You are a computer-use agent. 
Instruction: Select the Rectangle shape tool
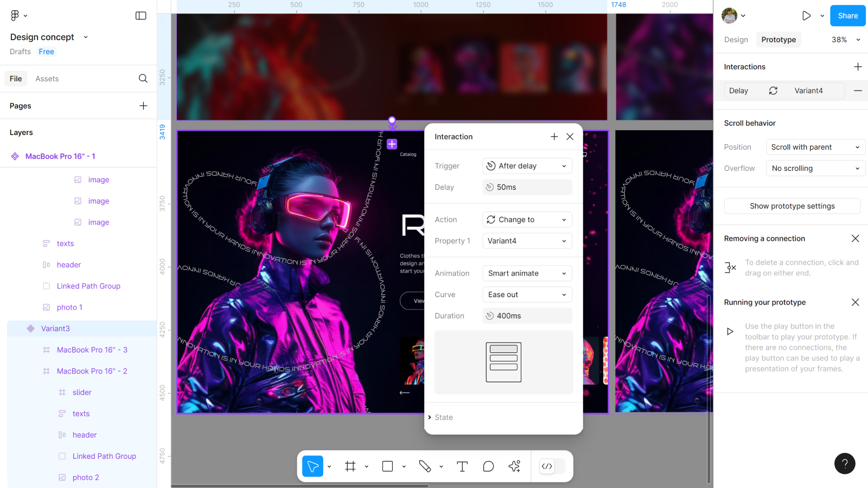coord(387,466)
